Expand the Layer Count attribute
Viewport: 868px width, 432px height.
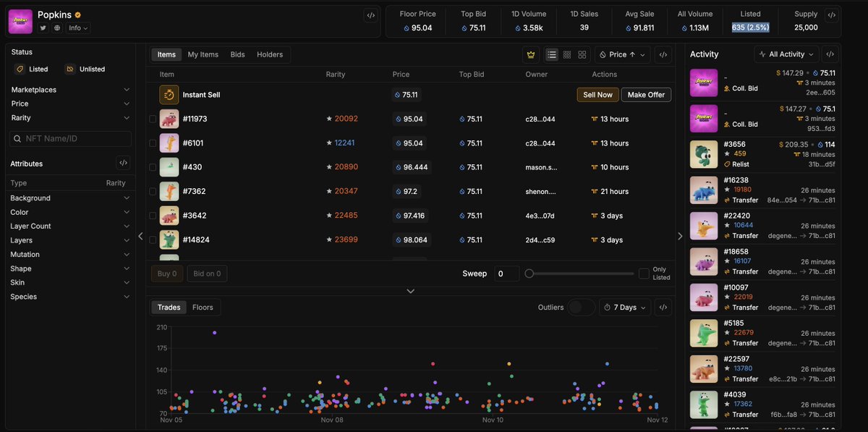tap(71, 226)
